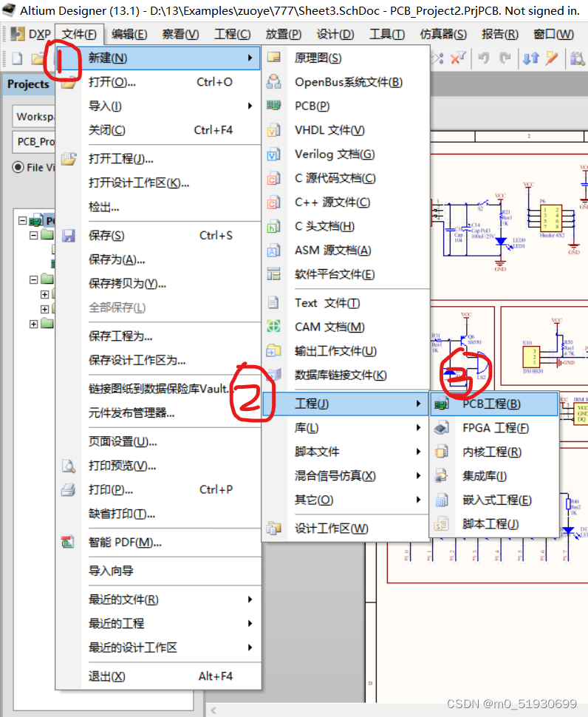The width and height of the screenshot is (588, 717).
Task: Open the 报告(R) menu
Action: pyautogui.click(x=500, y=34)
